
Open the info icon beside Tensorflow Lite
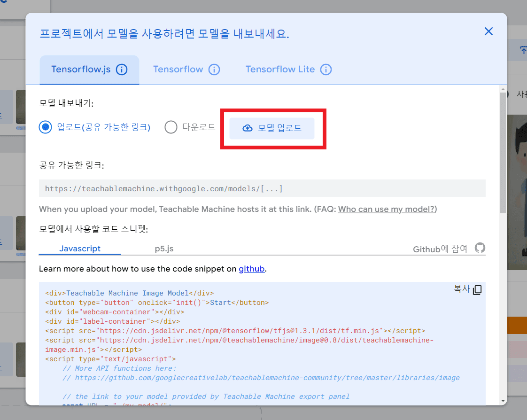325,70
